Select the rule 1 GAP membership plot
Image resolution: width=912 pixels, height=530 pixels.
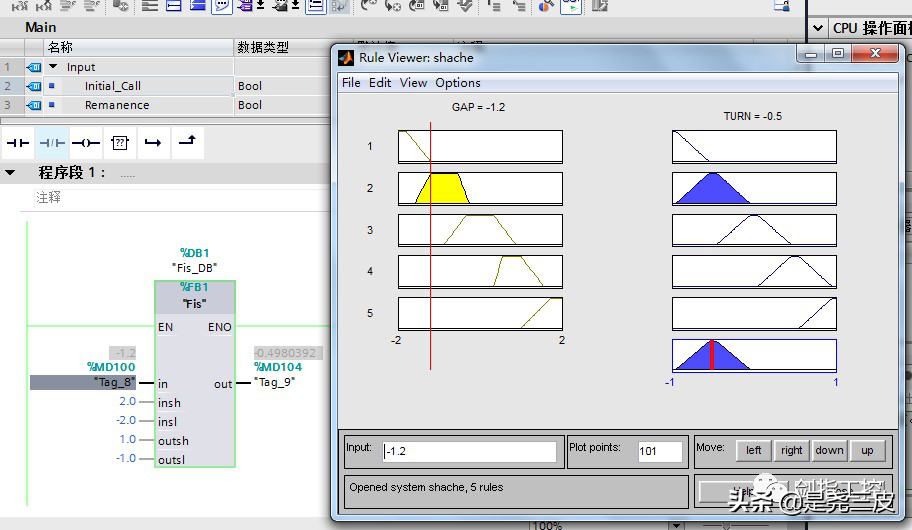tap(480, 147)
